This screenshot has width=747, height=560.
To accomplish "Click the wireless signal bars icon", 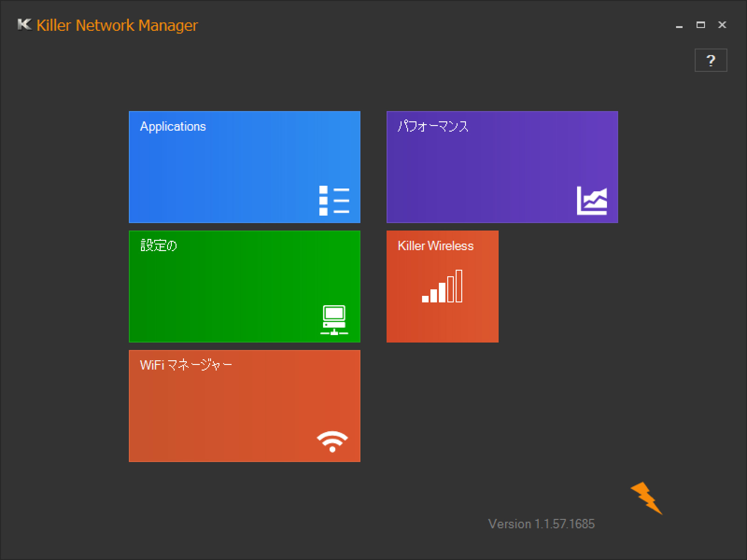I will point(442,286).
